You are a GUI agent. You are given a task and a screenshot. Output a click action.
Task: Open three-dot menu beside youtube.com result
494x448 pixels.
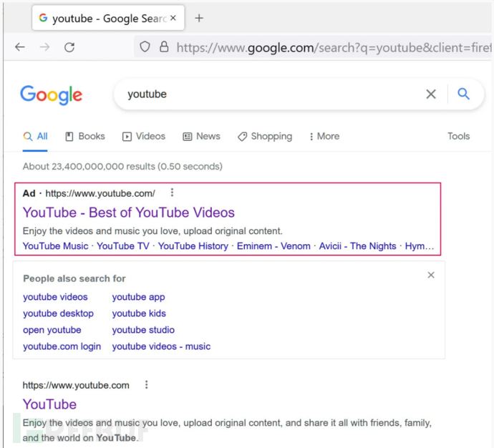click(147, 385)
